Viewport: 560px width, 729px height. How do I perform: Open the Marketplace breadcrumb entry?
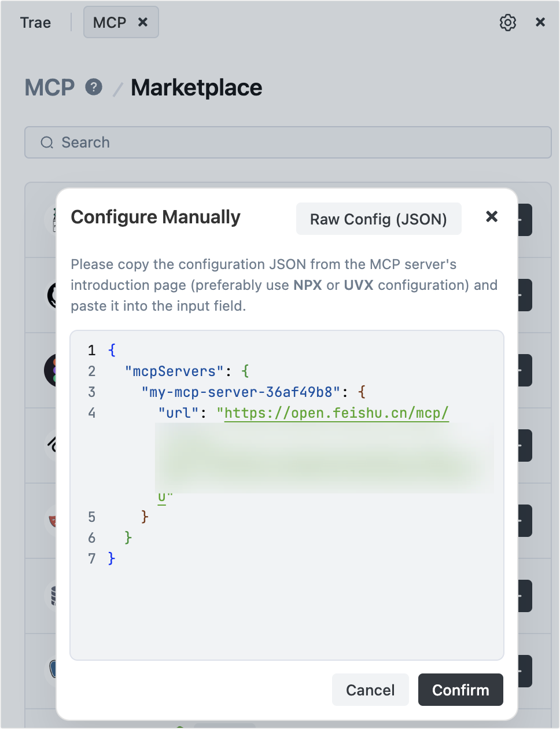point(196,87)
